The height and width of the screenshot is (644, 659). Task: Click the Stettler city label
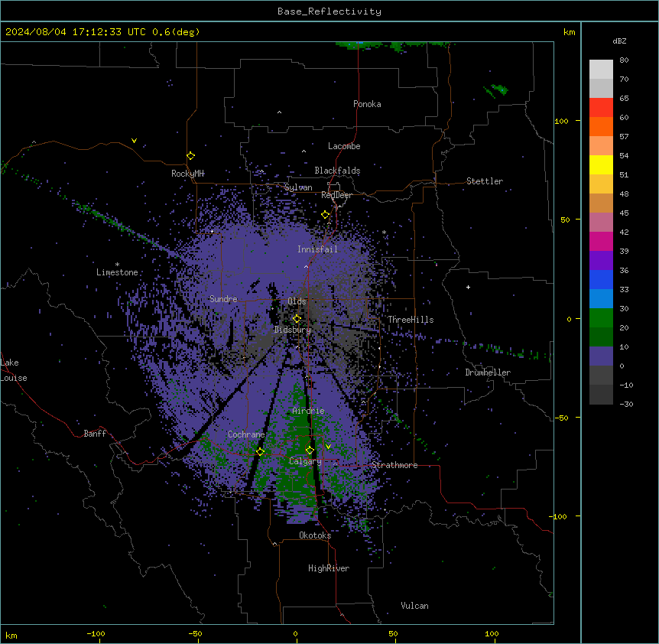pos(484,181)
